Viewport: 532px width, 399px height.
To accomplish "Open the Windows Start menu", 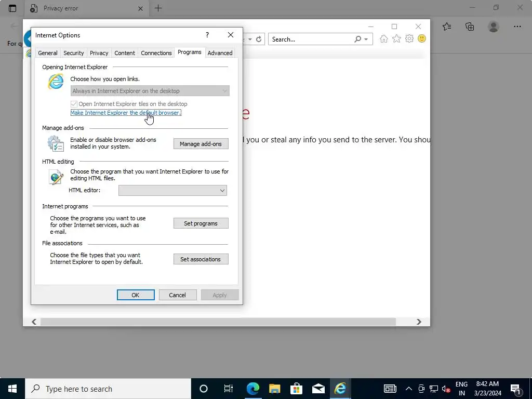I will click(12, 389).
